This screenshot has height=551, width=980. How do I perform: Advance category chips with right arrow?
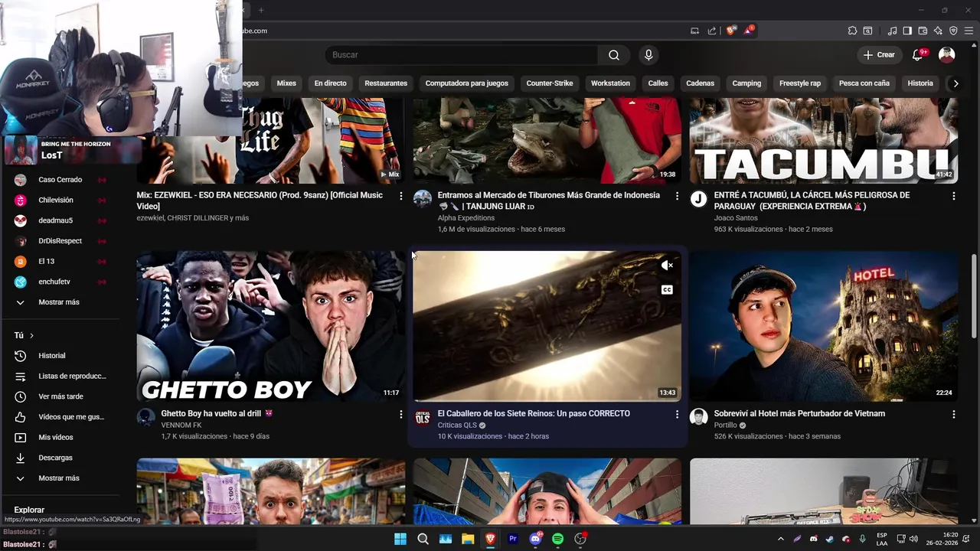click(x=955, y=83)
